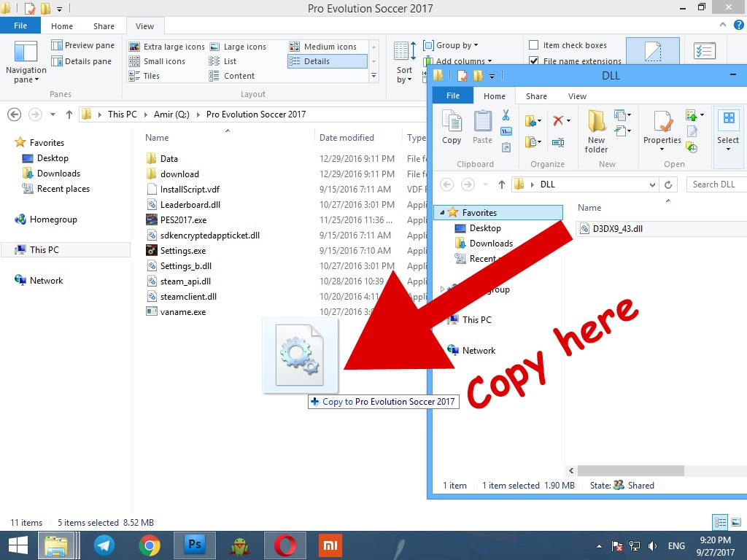Switch layout to List view
747x560 pixels.
coord(223,61)
